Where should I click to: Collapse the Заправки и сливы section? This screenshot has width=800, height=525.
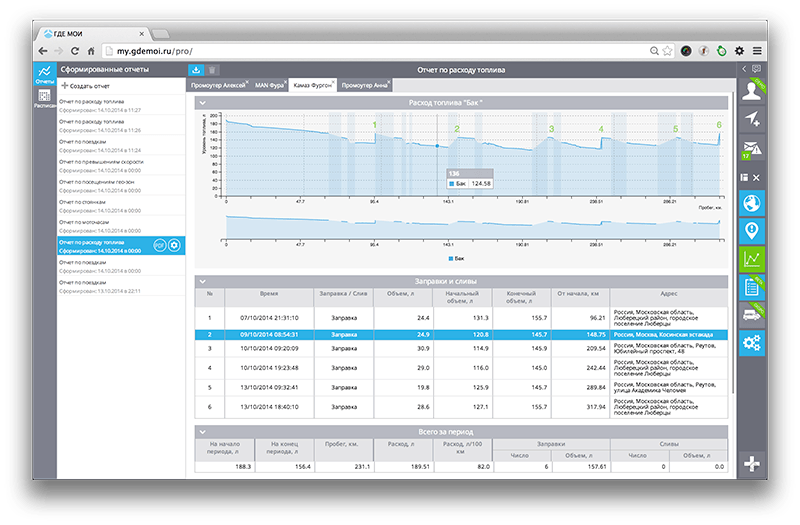pyautogui.click(x=203, y=282)
